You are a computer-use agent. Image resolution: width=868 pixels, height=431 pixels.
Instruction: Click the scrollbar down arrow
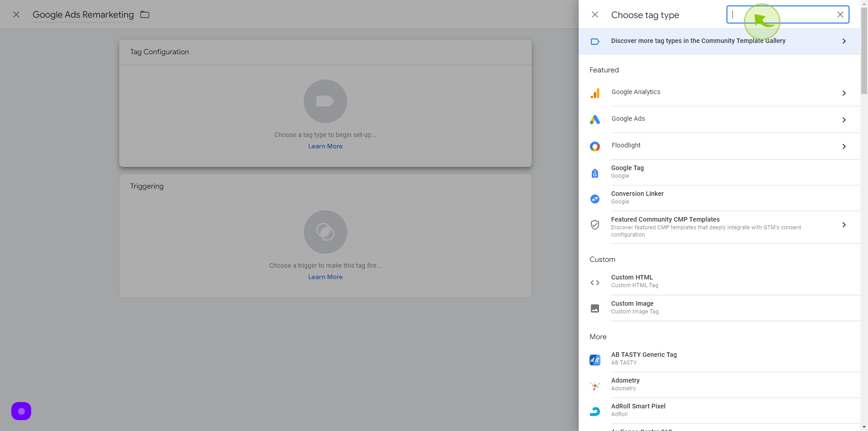pos(864,427)
